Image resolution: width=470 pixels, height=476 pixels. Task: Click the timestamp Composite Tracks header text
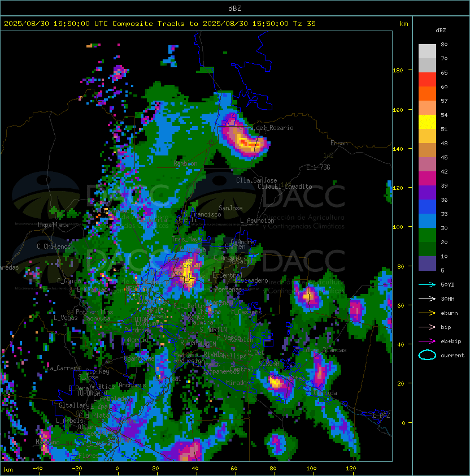[160, 23]
